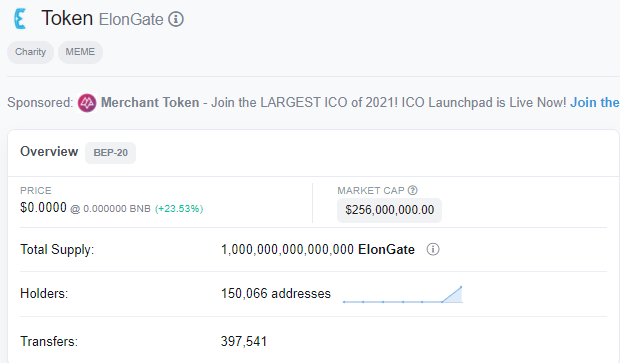This screenshot has height=363, width=620.
Task: Click the PRICE label
Action: tap(36, 191)
